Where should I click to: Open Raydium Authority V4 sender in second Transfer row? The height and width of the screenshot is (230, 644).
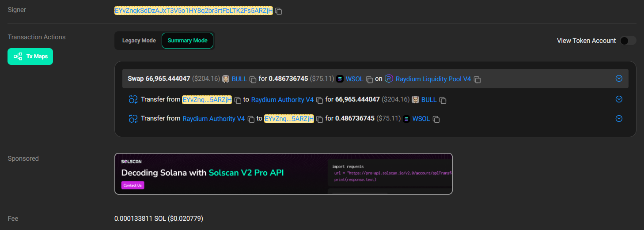click(x=213, y=119)
